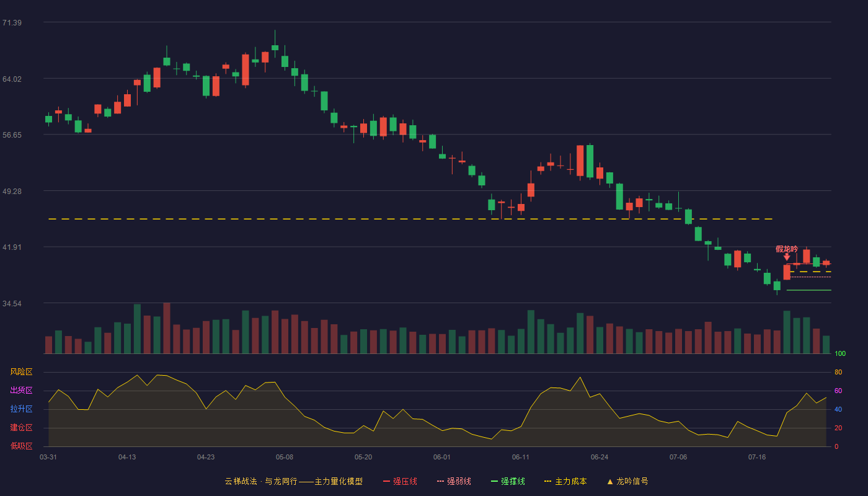Click the 07-16 date label

[757, 457]
